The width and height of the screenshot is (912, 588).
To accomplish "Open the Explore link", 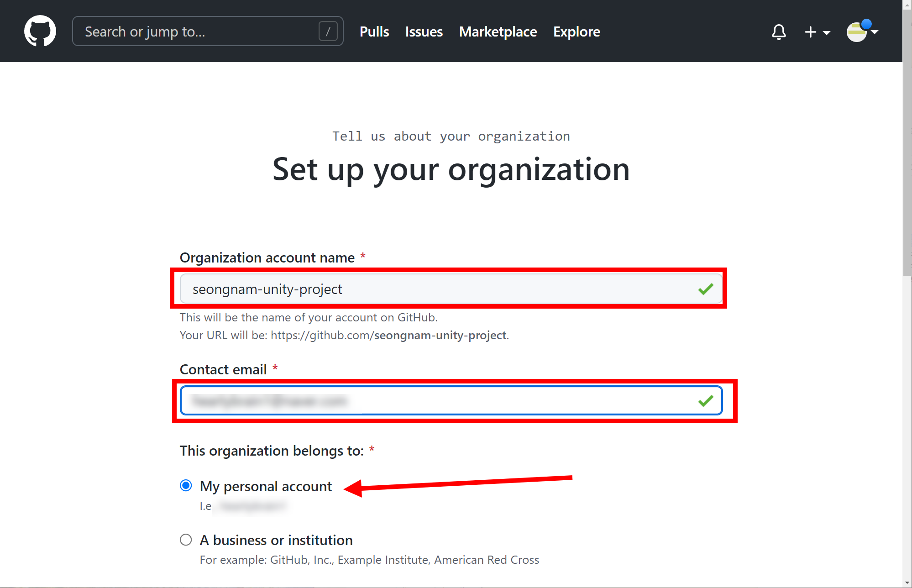I will [x=577, y=32].
